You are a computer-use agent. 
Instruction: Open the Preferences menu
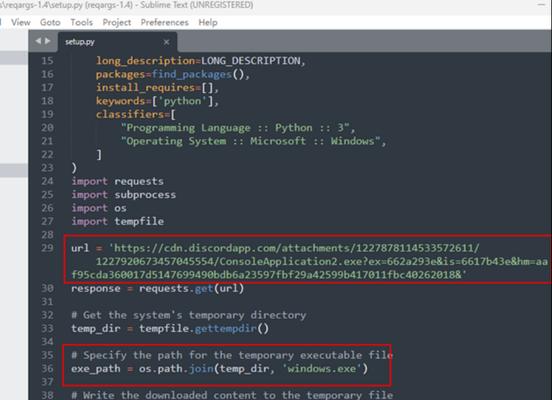coord(164,23)
